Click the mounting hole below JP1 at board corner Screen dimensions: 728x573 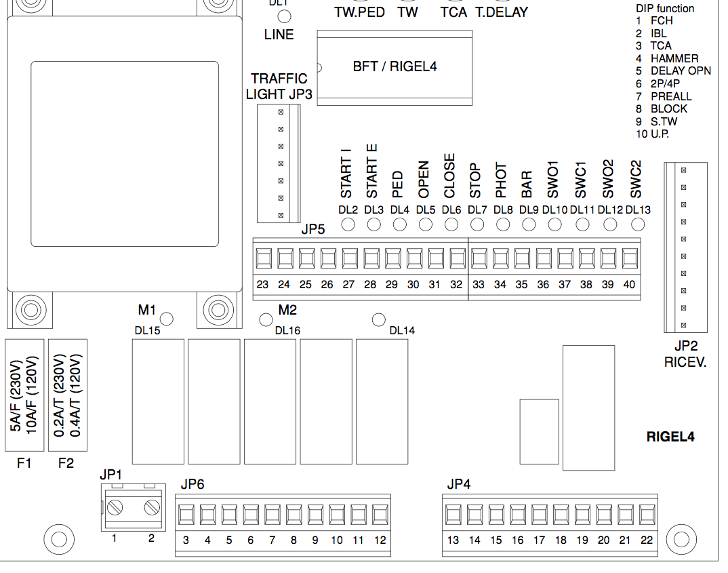pos(59,540)
